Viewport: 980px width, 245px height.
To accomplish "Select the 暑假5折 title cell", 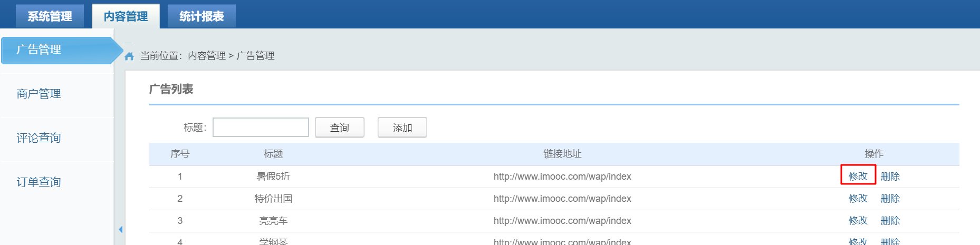I will pos(273,177).
